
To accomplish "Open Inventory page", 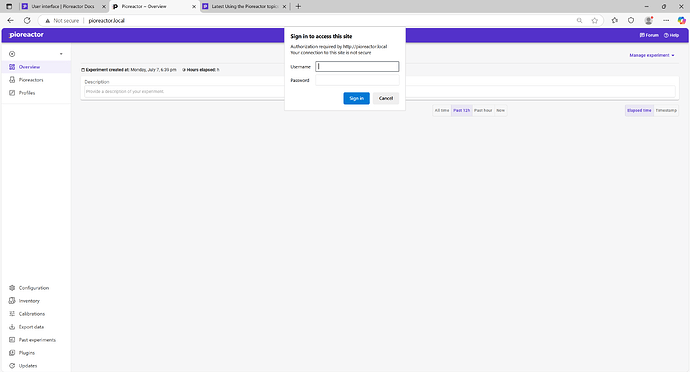I will click(35, 301).
